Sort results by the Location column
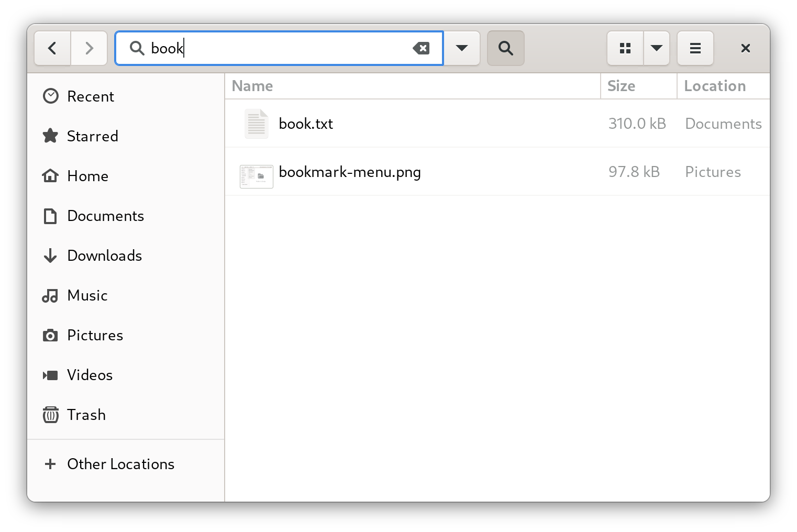Viewport: 797px width, 532px height. click(x=724, y=86)
